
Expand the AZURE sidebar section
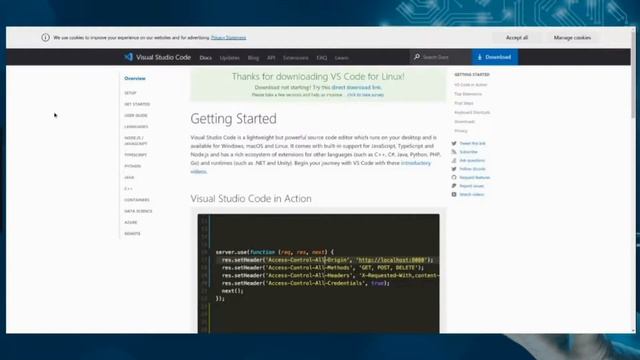pyautogui.click(x=131, y=222)
